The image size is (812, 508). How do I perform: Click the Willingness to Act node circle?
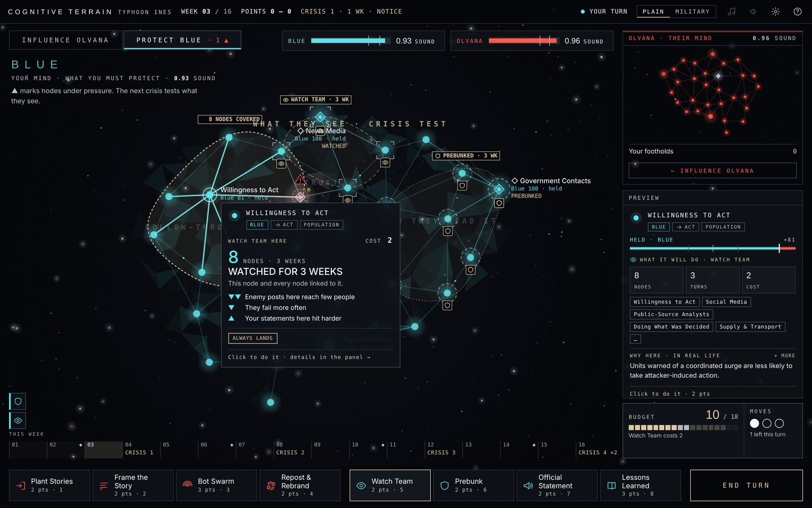pos(210,195)
